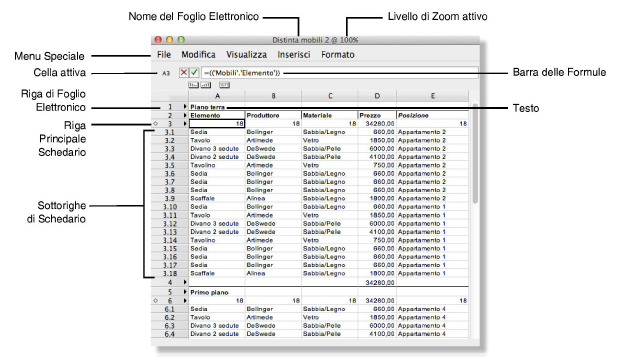Select column C header
Viewport: 623px width, 361px height.
330,96
